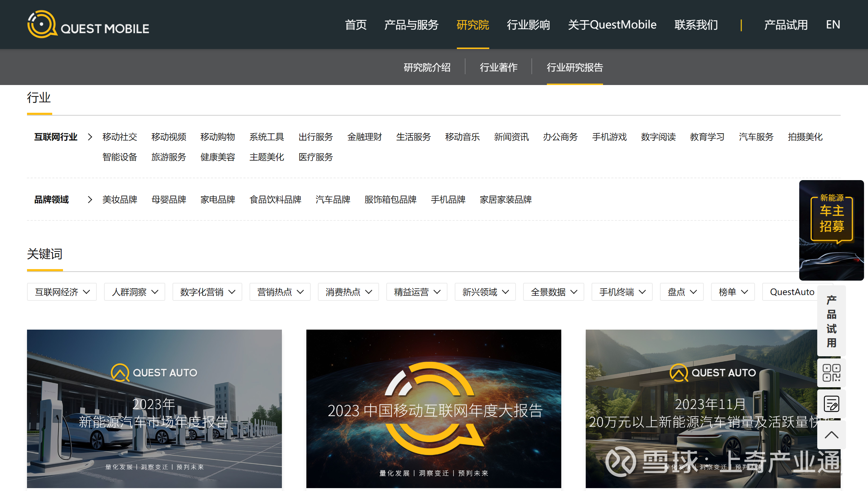Screen dimensions: 868x491
Task: Open the 人群洞察 keyword dropdown
Action: coord(134,292)
